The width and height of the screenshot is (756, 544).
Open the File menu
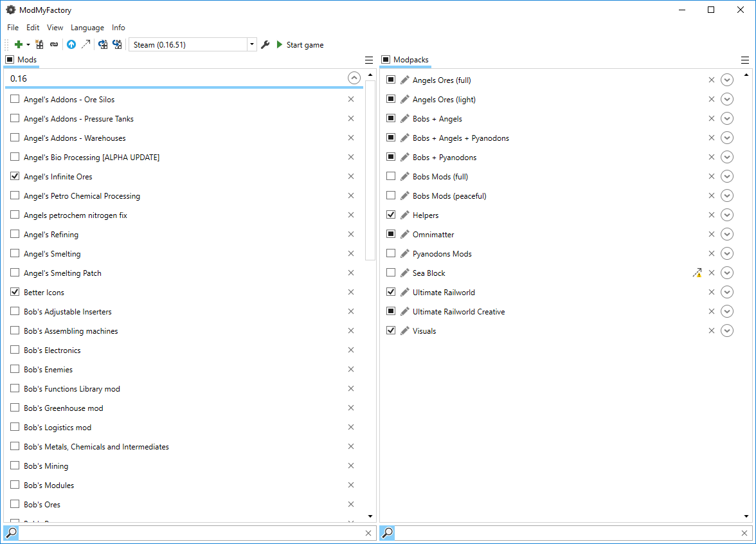pos(13,28)
